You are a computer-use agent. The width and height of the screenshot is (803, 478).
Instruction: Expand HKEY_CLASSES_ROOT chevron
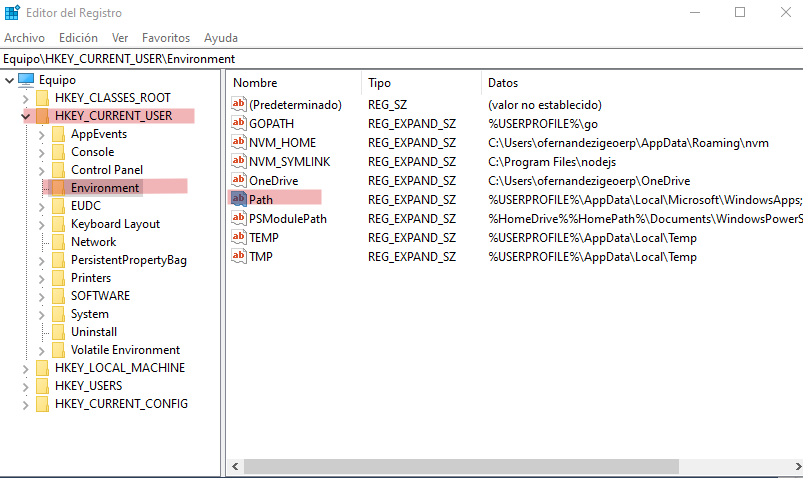click(26, 98)
